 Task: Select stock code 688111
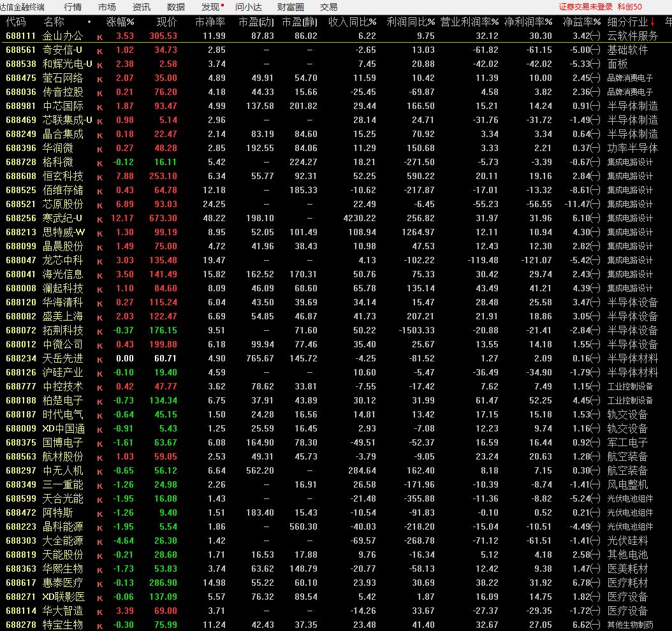pyautogui.click(x=21, y=36)
